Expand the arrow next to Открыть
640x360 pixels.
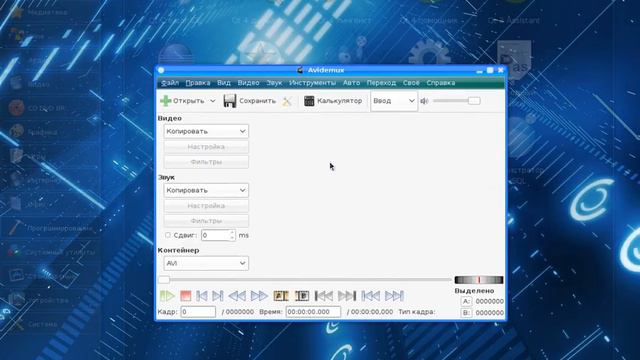pos(213,101)
